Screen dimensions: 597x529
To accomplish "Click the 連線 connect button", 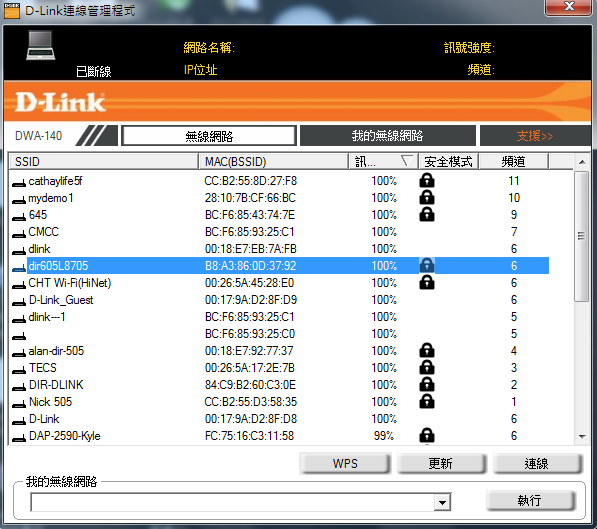I will click(537, 463).
